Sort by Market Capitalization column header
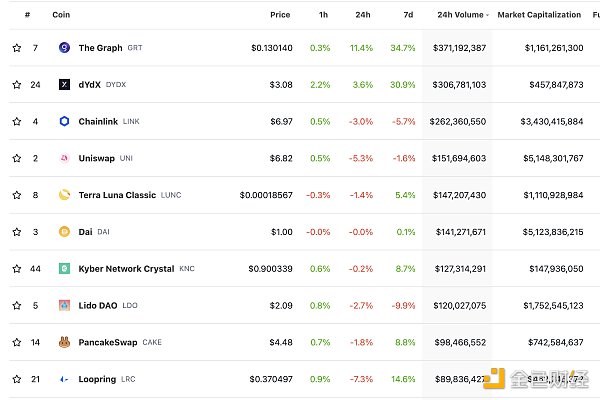Viewport: 600px width, 400px height. [540, 15]
